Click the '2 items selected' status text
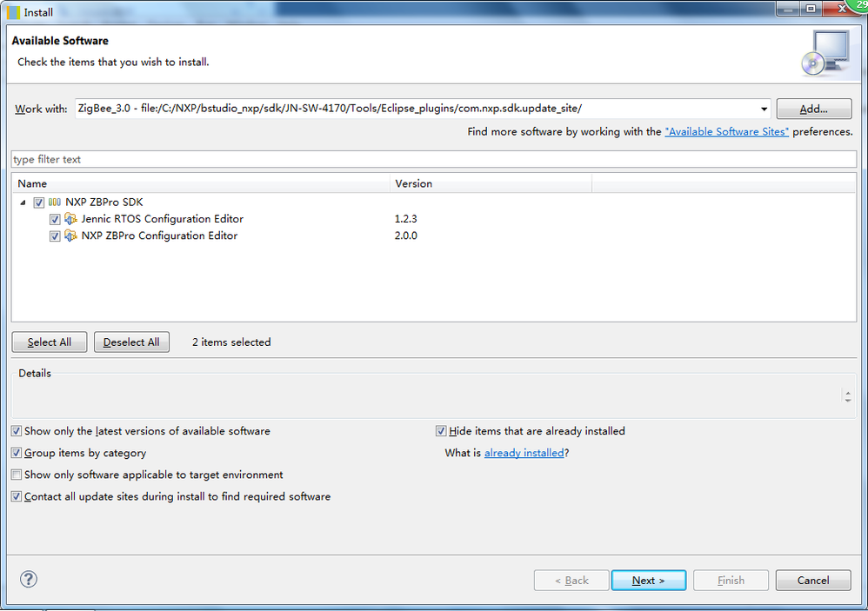Screen dimensions: 868x611 (x=231, y=342)
